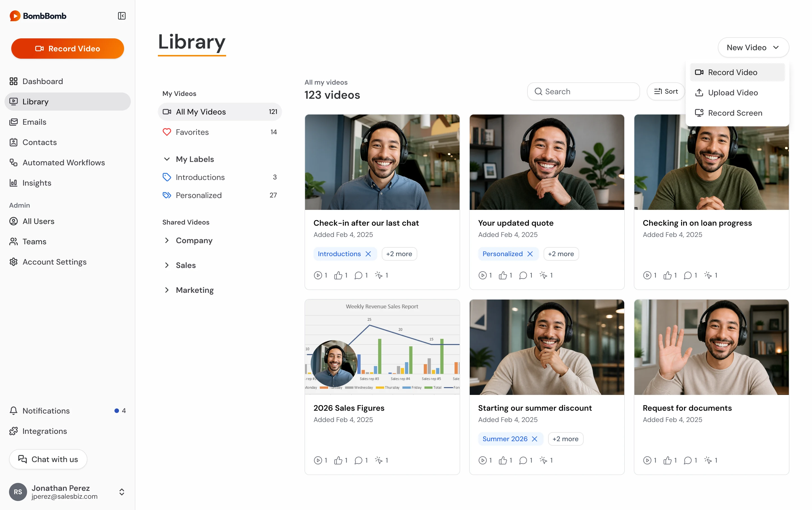
Task: Open the Notifications bell item
Action: pos(67,411)
